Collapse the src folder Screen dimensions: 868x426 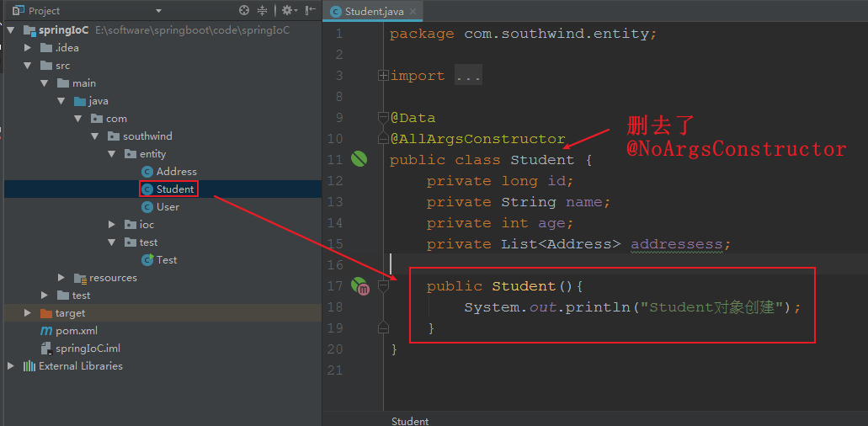click(x=28, y=66)
